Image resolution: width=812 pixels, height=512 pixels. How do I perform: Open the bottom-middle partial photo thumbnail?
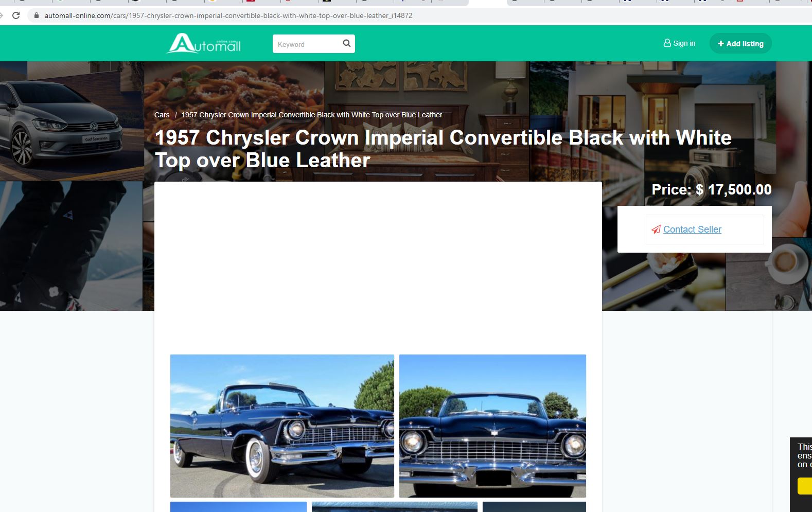click(395, 507)
